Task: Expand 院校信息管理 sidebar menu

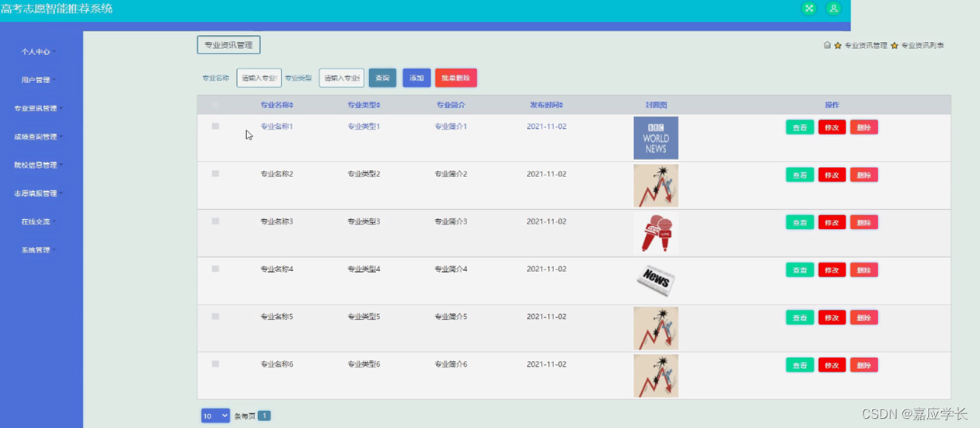Action: click(39, 165)
